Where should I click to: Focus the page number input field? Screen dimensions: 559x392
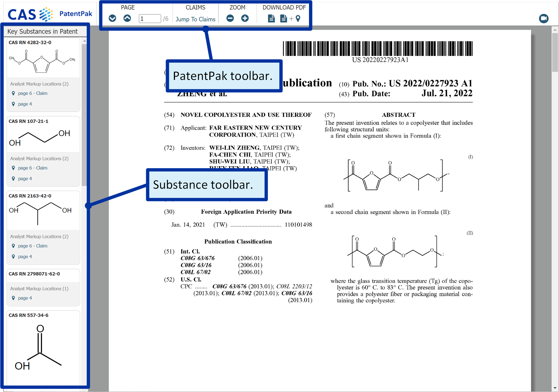(x=149, y=19)
